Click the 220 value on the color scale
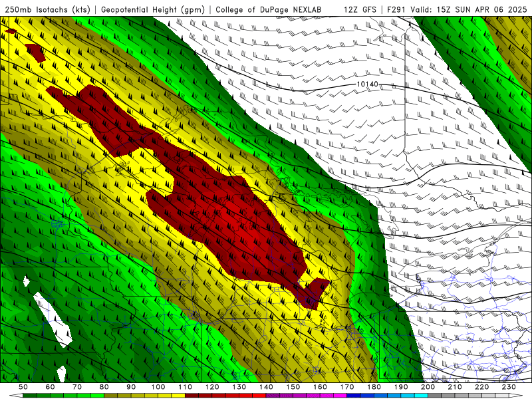This screenshot has height=399, width=532. [x=482, y=387]
